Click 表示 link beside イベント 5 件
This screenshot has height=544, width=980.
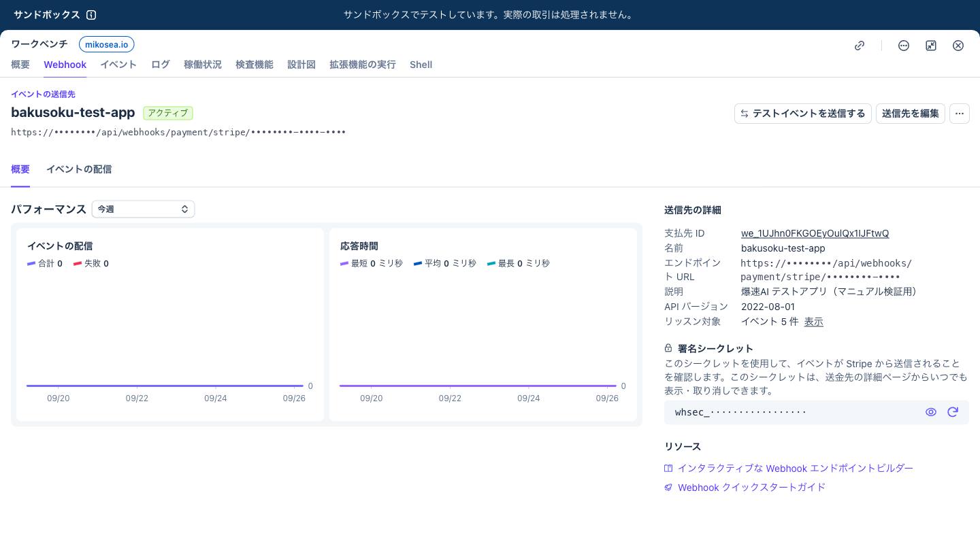click(814, 322)
